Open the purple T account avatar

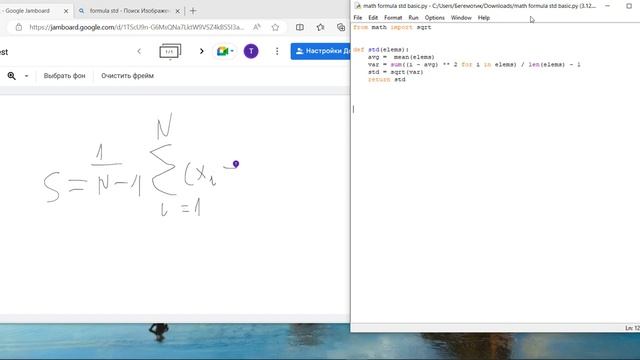coord(251,51)
